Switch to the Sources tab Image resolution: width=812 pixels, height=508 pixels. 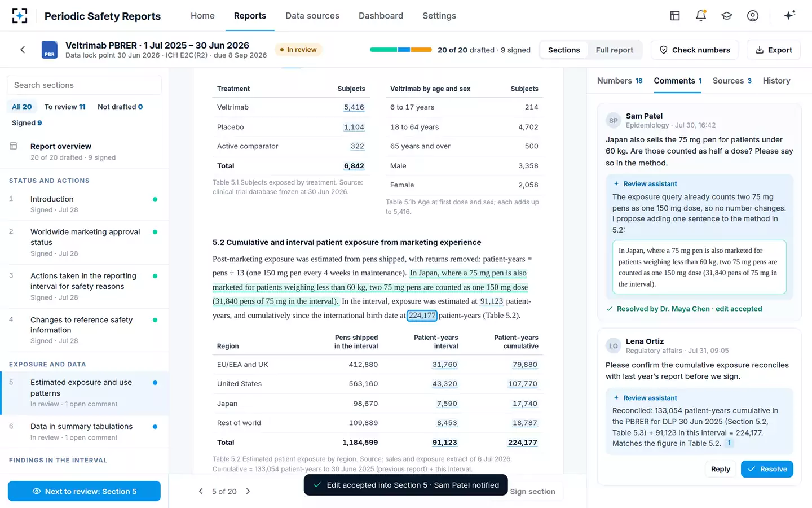(x=732, y=81)
